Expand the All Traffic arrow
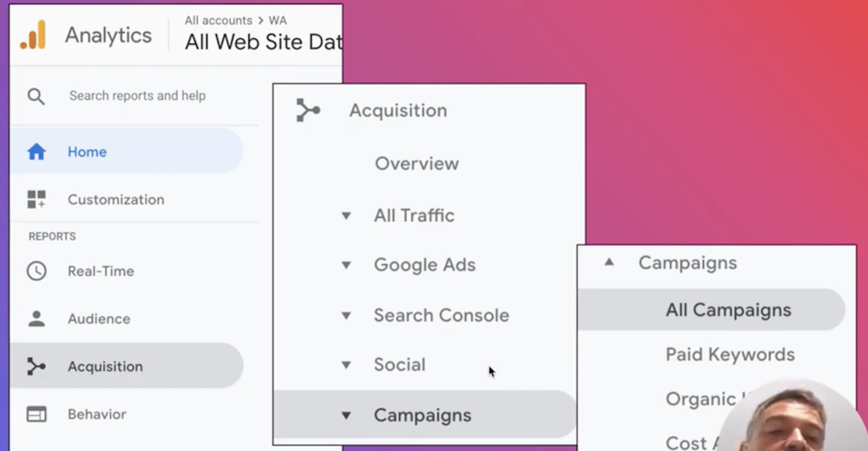Screen dimensions: 868x451 pos(346,216)
